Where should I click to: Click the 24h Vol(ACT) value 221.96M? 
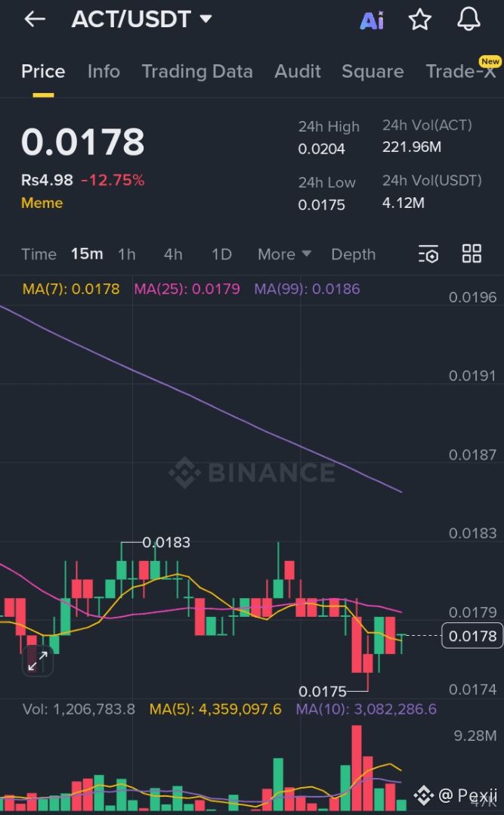coord(412,147)
